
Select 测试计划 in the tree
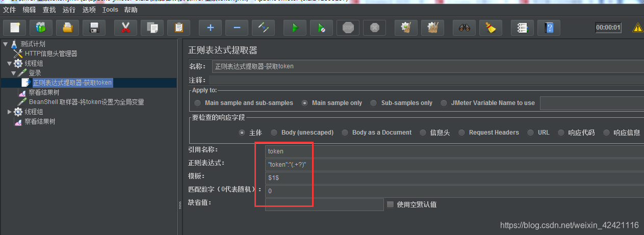pos(33,44)
